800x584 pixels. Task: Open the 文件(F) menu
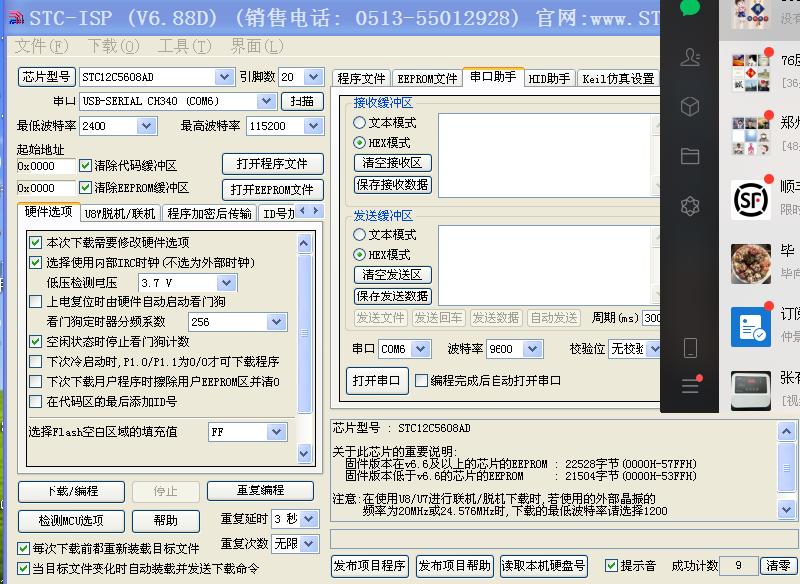(42, 46)
